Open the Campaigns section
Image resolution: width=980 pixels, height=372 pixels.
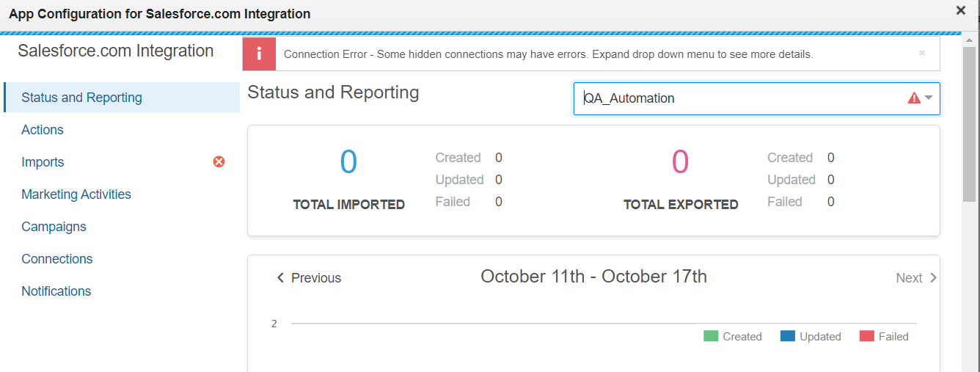(x=54, y=227)
